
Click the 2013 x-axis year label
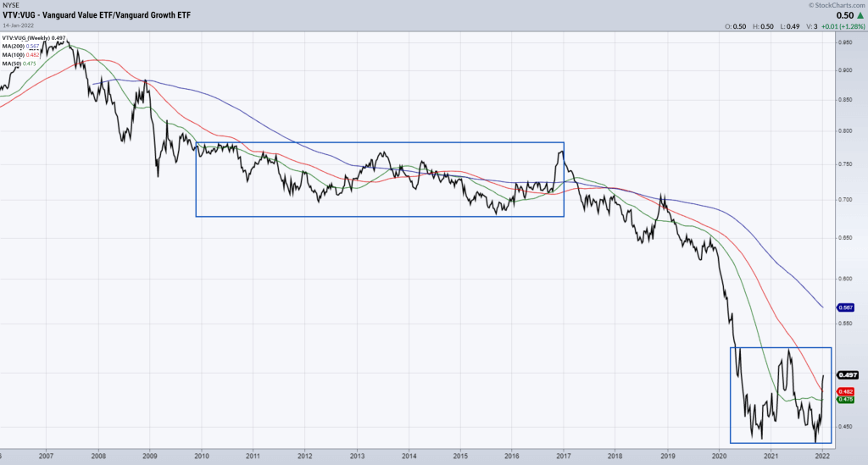pos(357,457)
